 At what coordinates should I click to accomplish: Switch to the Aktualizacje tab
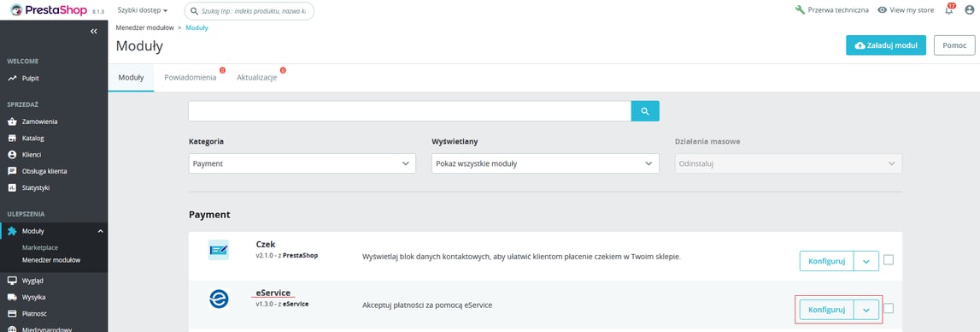(x=257, y=78)
